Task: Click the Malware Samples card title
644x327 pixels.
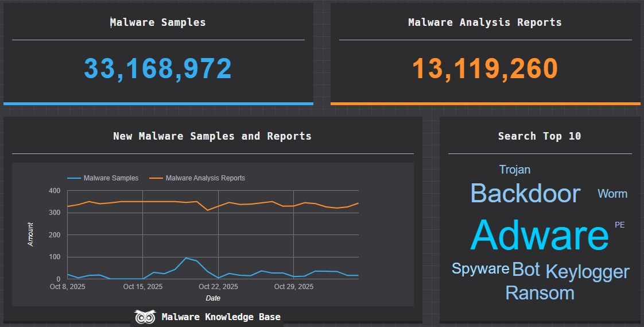Action: tap(158, 22)
